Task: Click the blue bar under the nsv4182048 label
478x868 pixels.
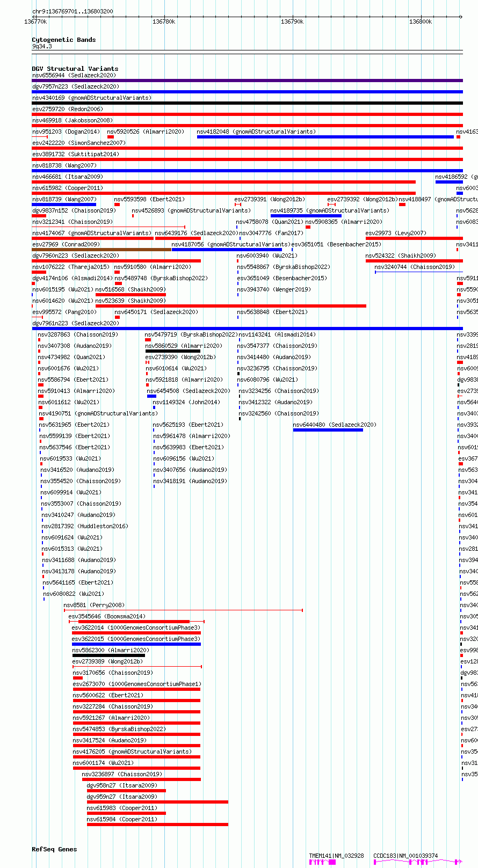Action: 325,137
